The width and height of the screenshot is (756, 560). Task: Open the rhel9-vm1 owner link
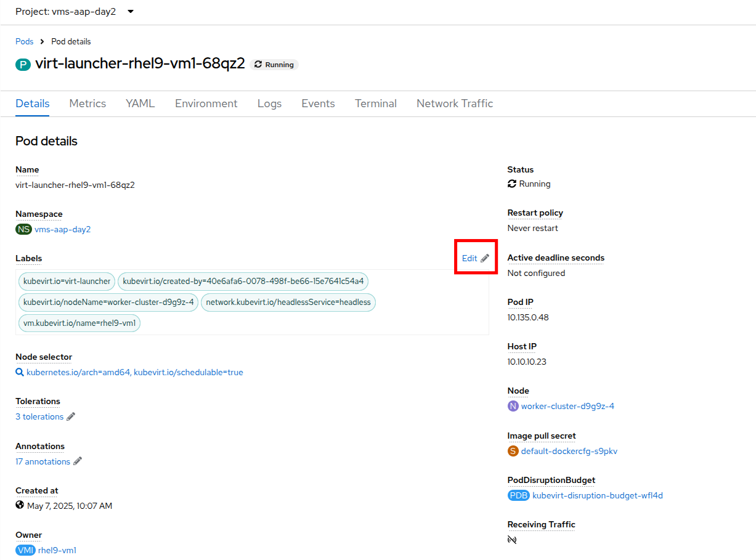coord(57,550)
